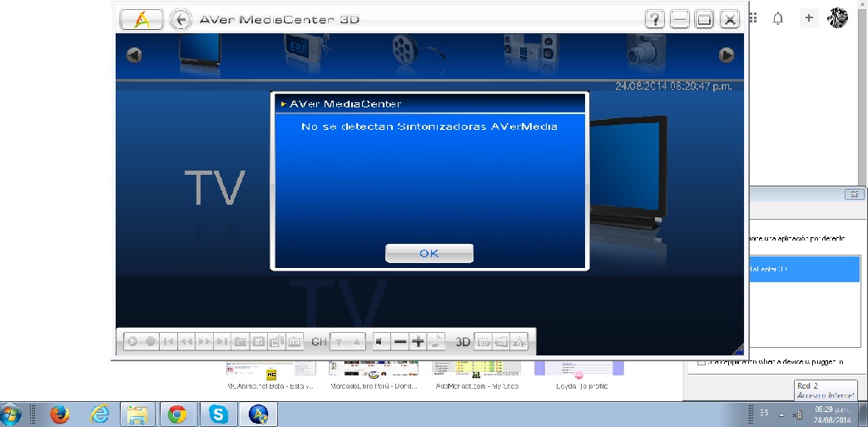Open the Leyda profile thumbnail

579,375
